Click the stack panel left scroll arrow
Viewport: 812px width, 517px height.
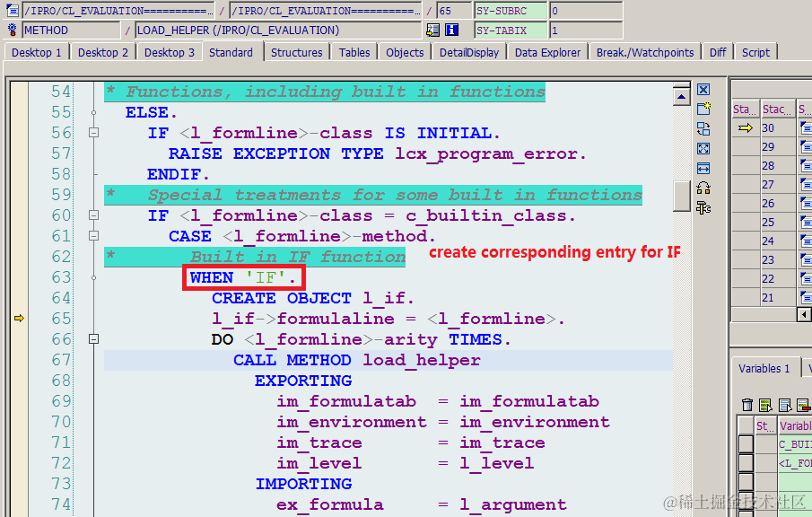tap(804, 314)
